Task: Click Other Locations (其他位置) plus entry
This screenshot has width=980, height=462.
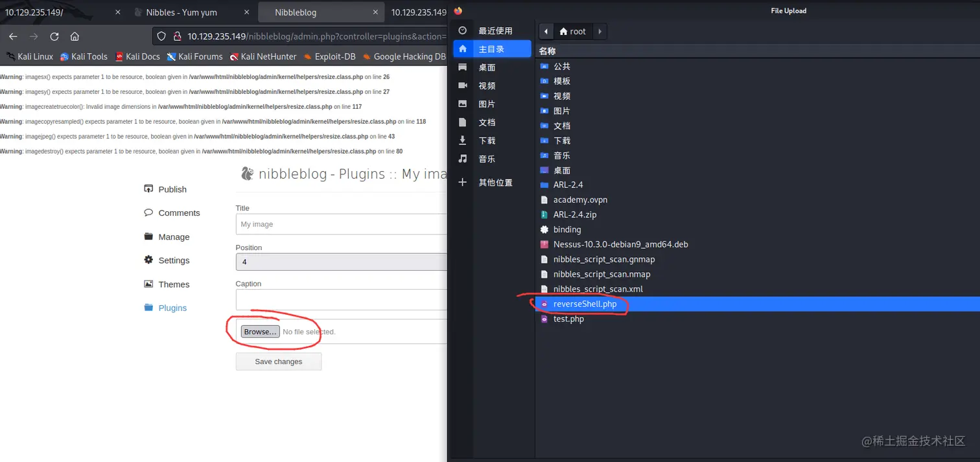Action: pyautogui.click(x=493, y=183)
